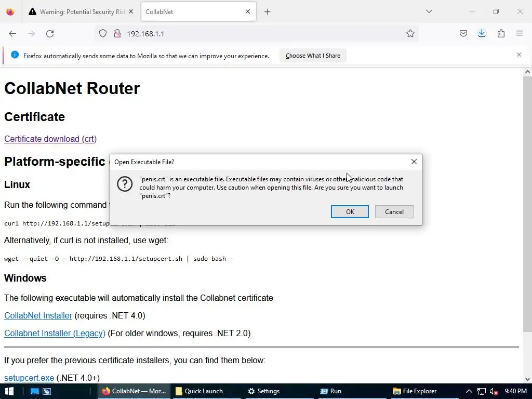Open the Save to Pocket icon
Image resolution: width=532 pixels, height=399 pixels.
point(463,34)
